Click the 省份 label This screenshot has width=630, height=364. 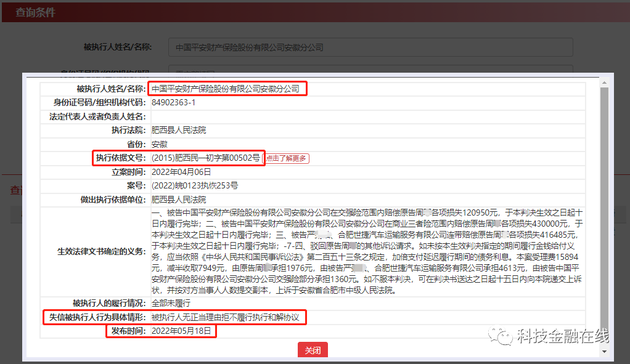(137, 144)
